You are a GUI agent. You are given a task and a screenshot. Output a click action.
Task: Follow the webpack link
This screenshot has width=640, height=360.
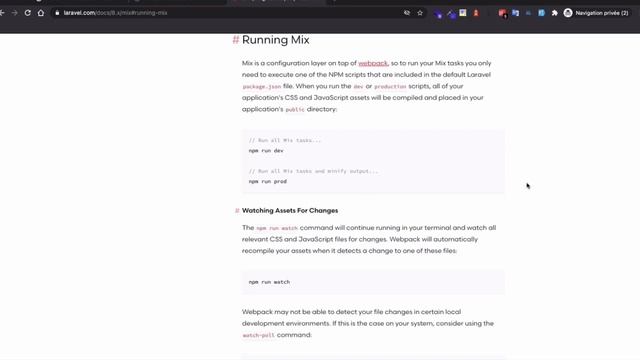coord(373,63)
